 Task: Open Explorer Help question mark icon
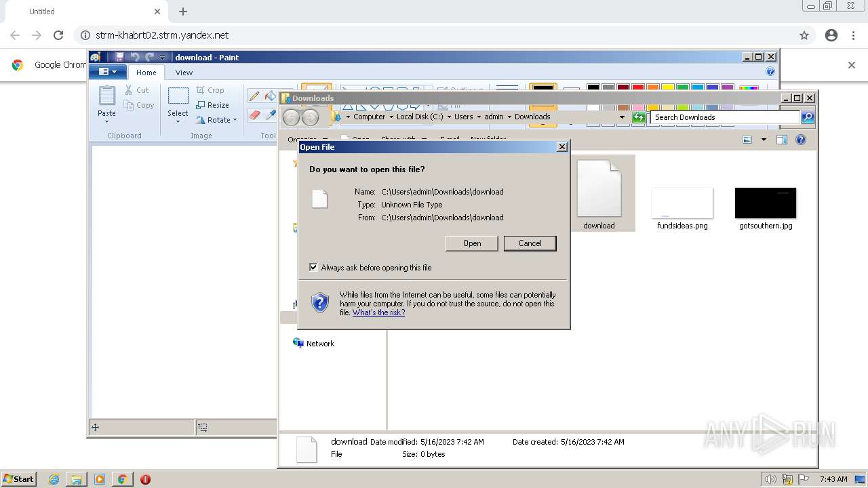tap(801, 140)
